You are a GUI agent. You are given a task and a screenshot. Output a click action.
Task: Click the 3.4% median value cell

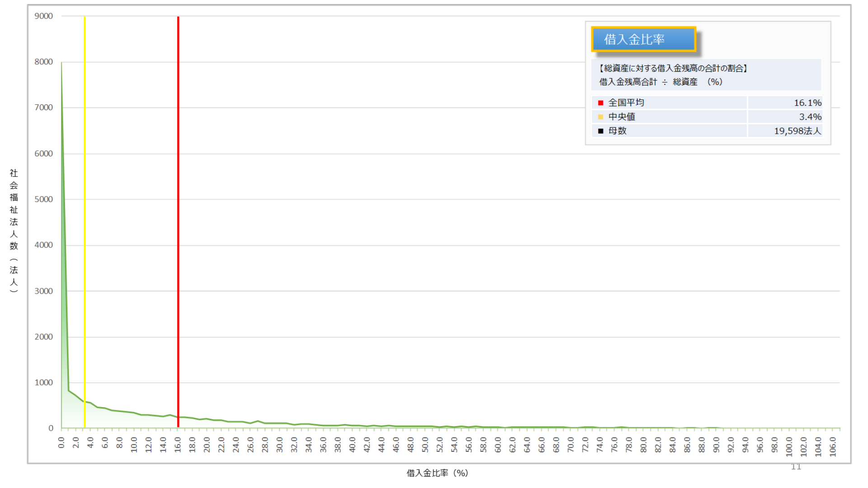point(810,117)
